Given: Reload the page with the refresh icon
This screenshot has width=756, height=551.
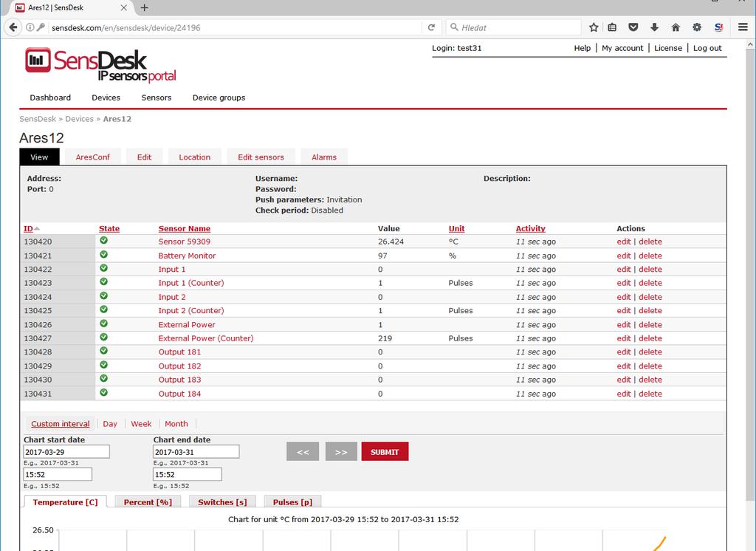Looking at the screenshot, I should [x=431, y=27].
